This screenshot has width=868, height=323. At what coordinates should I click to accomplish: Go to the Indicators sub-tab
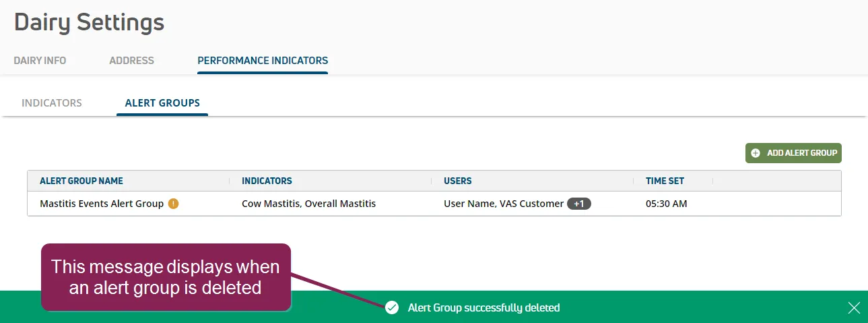pos(52,103)
